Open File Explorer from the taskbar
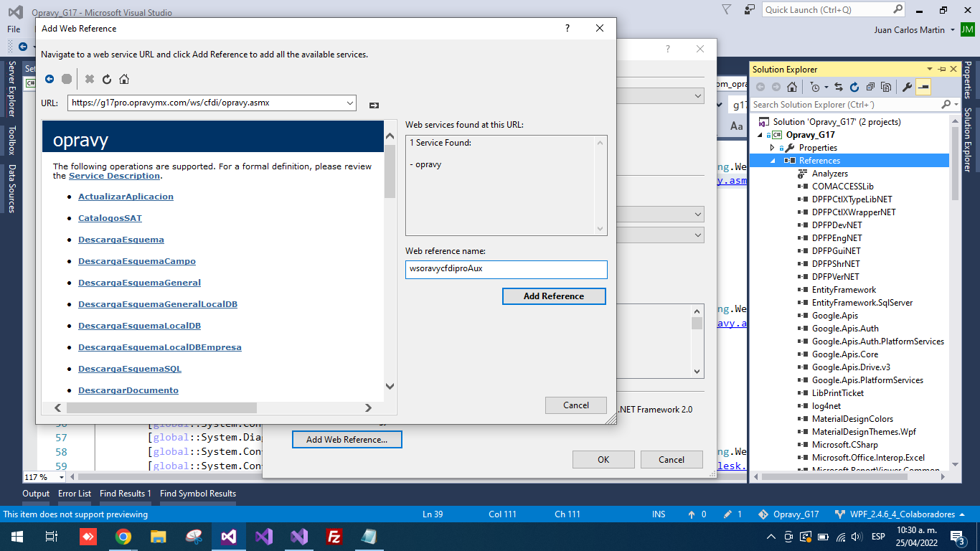The image size is (980, 551). tap(159, 536)
